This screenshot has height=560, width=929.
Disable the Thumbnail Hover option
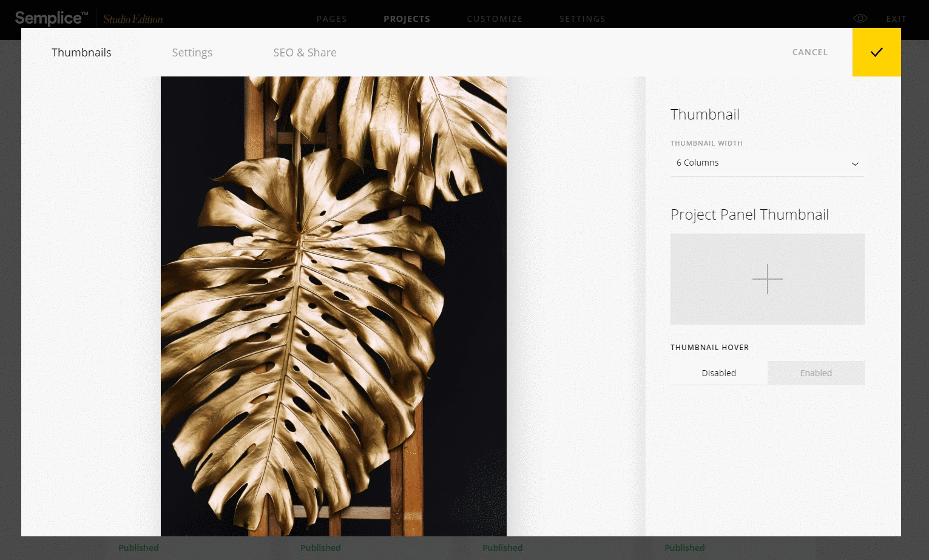coord(718,373)
